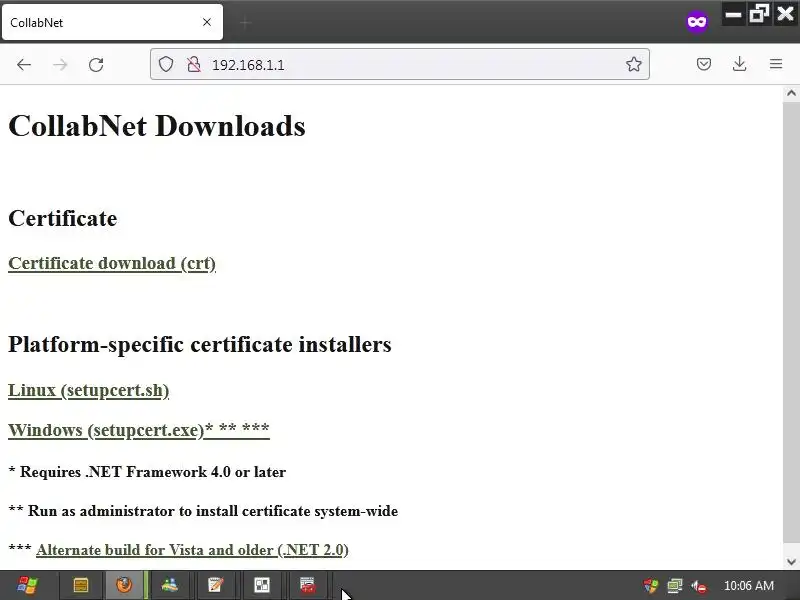The width and height of the screenshot is (800, 600).
Task: Open the notepad with pencil taskbar icon
Action: (x=216, y=585)
